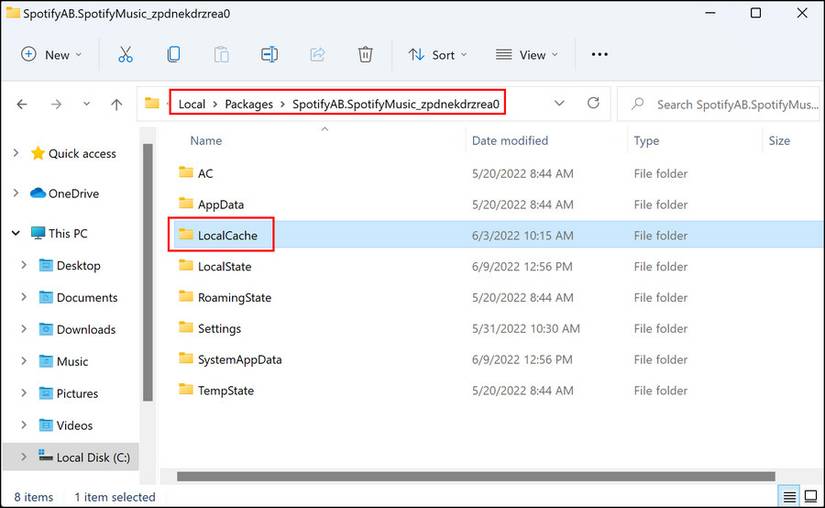Click the horizontal scrollbar of file list
Viewport: 825px width, 508px height.
(476, 476)
